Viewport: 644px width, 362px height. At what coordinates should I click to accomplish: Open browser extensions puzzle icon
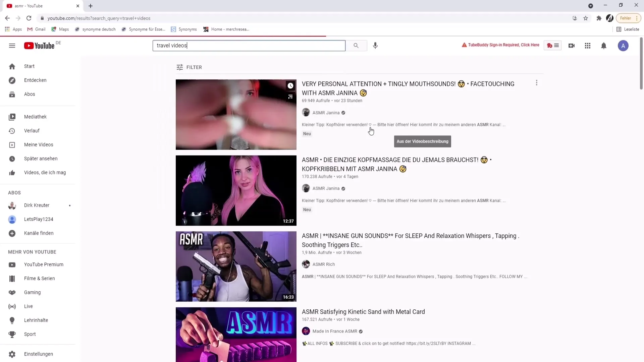pyautogui.click(x=599, y=18)
